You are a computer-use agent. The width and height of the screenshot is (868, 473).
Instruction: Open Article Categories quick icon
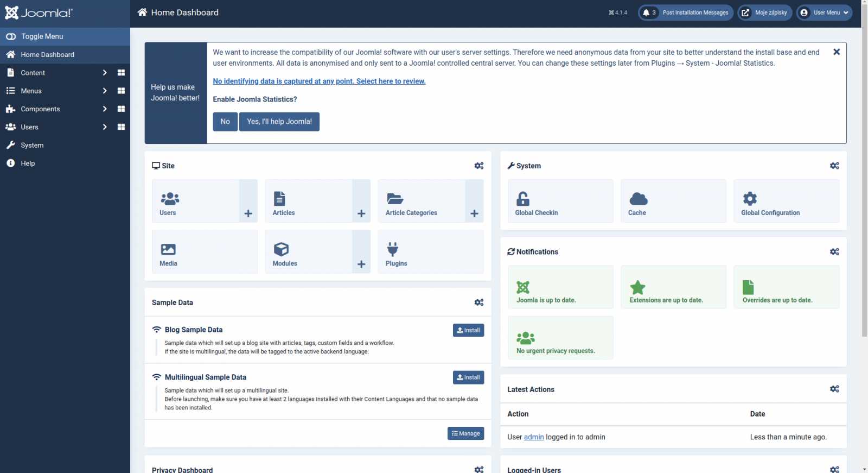(x=421, y=201)
